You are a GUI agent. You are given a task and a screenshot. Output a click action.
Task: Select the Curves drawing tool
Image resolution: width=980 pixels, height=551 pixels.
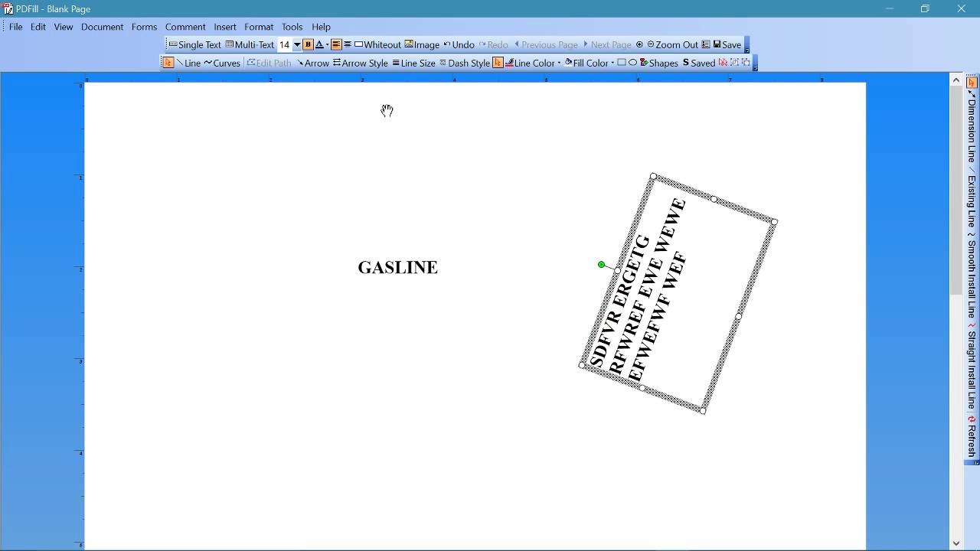tap(222, 63)
